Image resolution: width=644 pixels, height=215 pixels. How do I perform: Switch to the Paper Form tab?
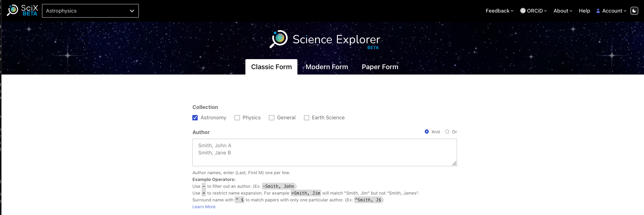pyautogui.click(x=380, y=67)
